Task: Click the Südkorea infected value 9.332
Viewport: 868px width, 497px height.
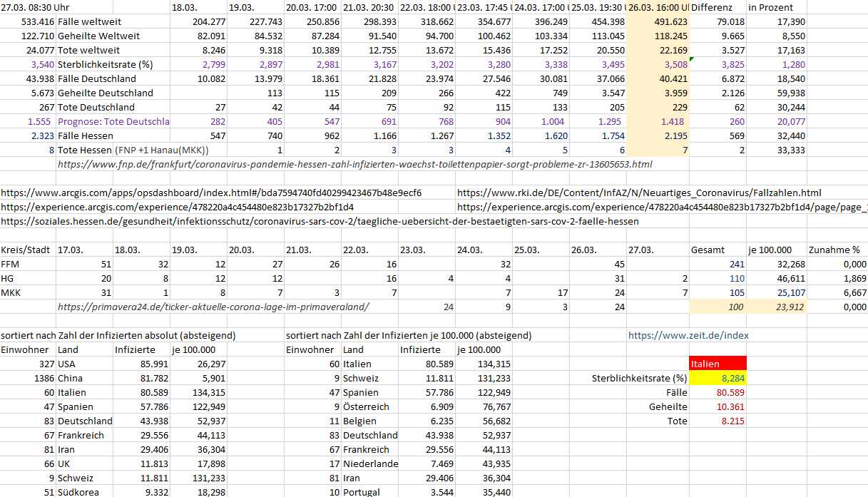Action: (157, 492)
